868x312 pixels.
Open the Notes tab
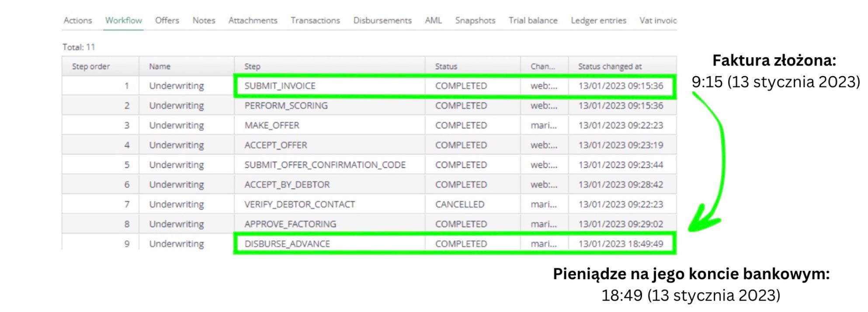204,21
